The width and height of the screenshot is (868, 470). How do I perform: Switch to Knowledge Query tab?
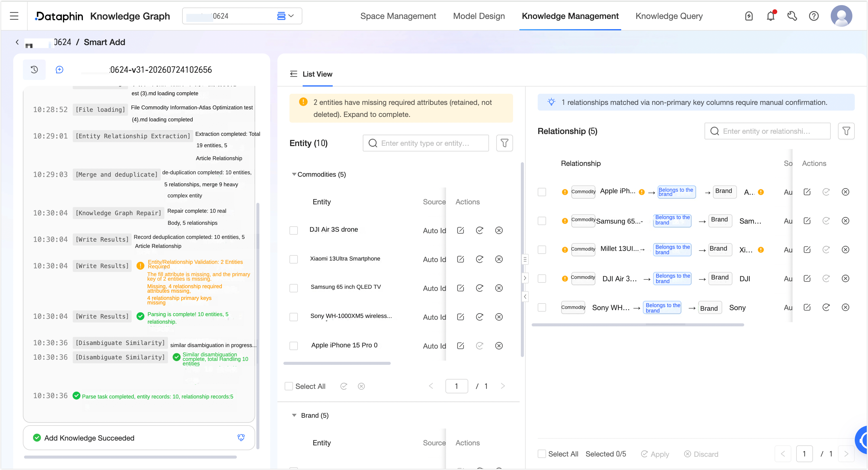tap(669, 16)
